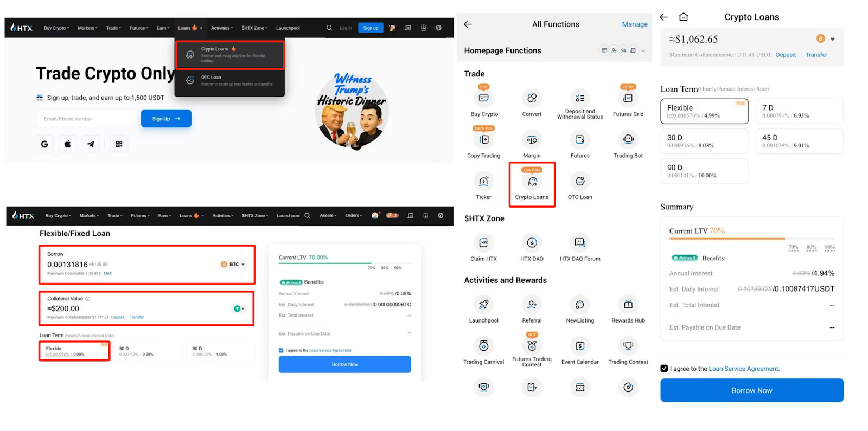
Task: Tap the Rewards Hub icon
Action: pyautogui.click(x=628, y=305)
